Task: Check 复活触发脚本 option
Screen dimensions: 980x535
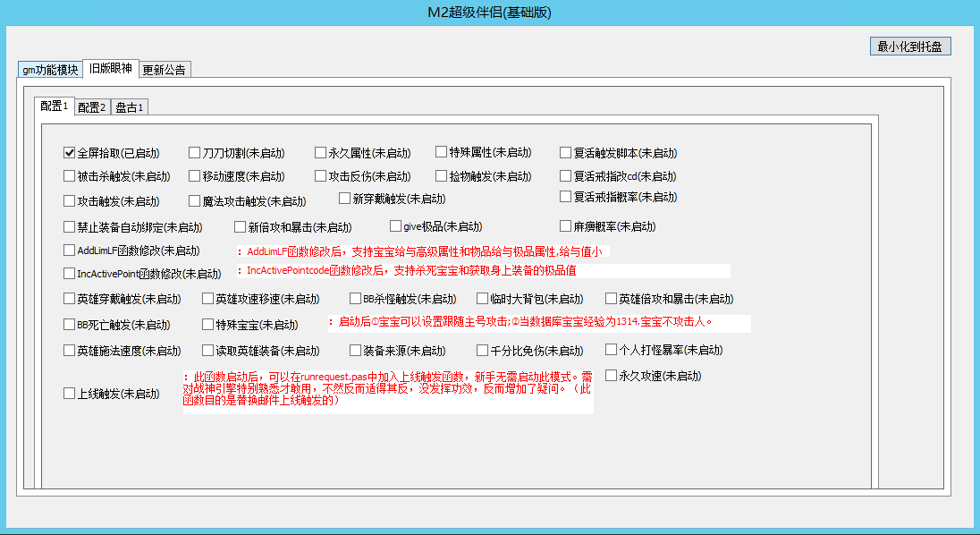Action: click(x=566, y=152)
